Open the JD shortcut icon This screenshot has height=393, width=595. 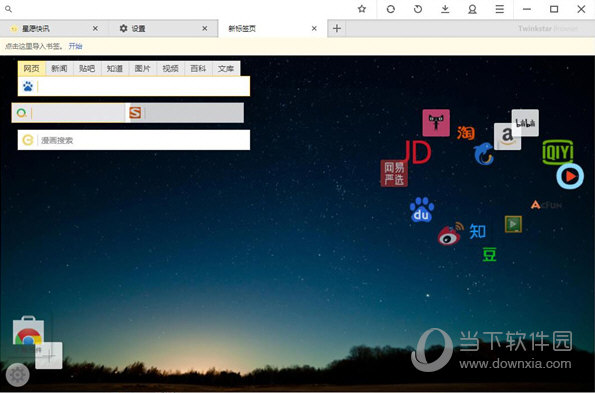point(417,152)
